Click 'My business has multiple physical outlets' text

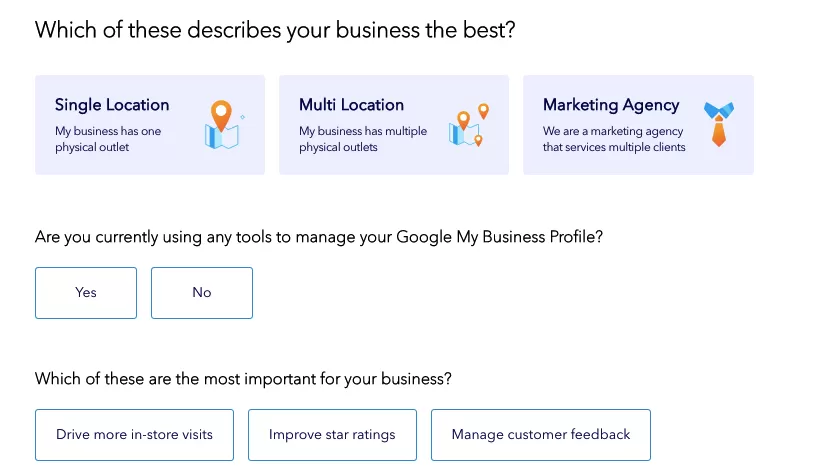(x=362, y=139)
